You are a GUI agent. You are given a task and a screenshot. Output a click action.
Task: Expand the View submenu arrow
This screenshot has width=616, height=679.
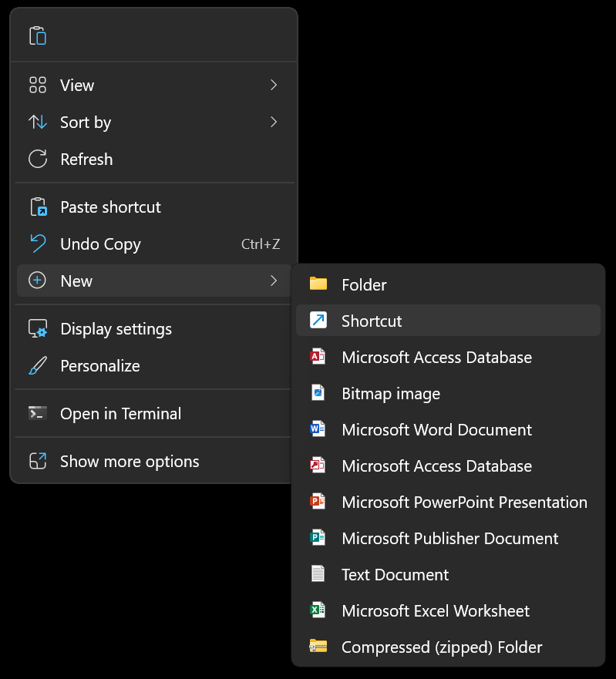pyautogui.click(x=274, y=86)
